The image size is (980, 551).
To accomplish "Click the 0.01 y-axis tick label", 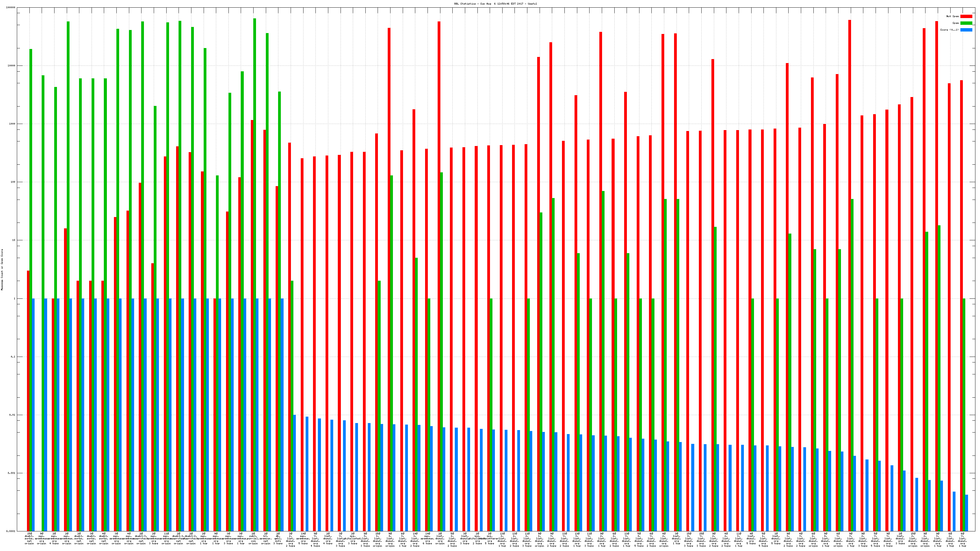I will click(12, 415).
